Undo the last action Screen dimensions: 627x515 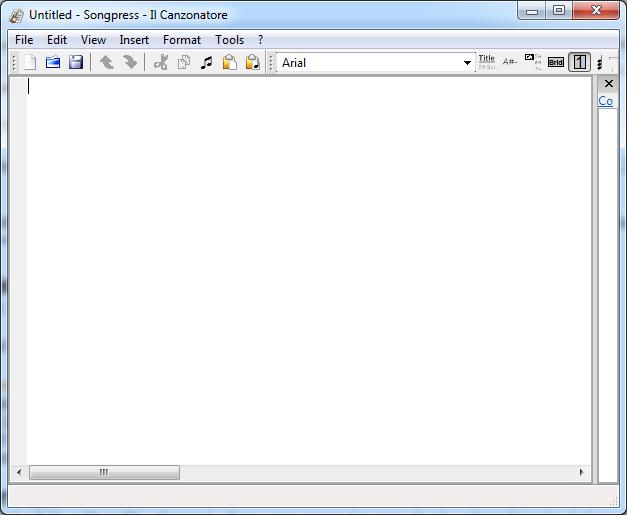(x=106, y=62)
